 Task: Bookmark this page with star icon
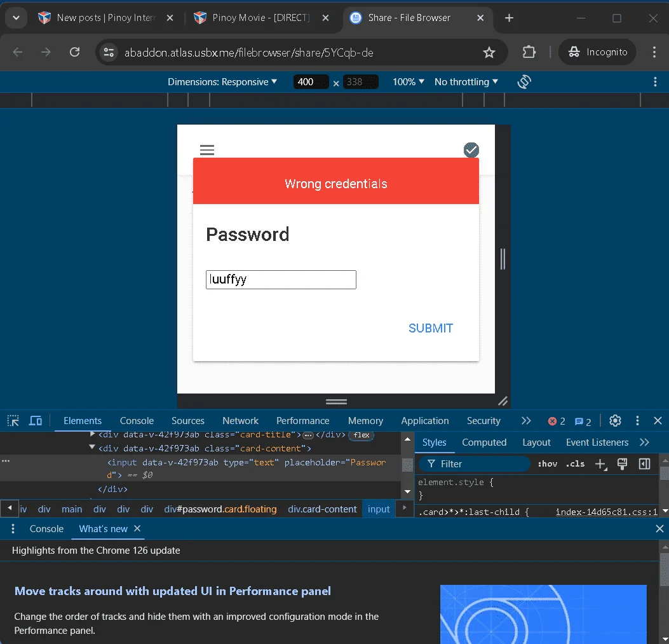point(489,52)
